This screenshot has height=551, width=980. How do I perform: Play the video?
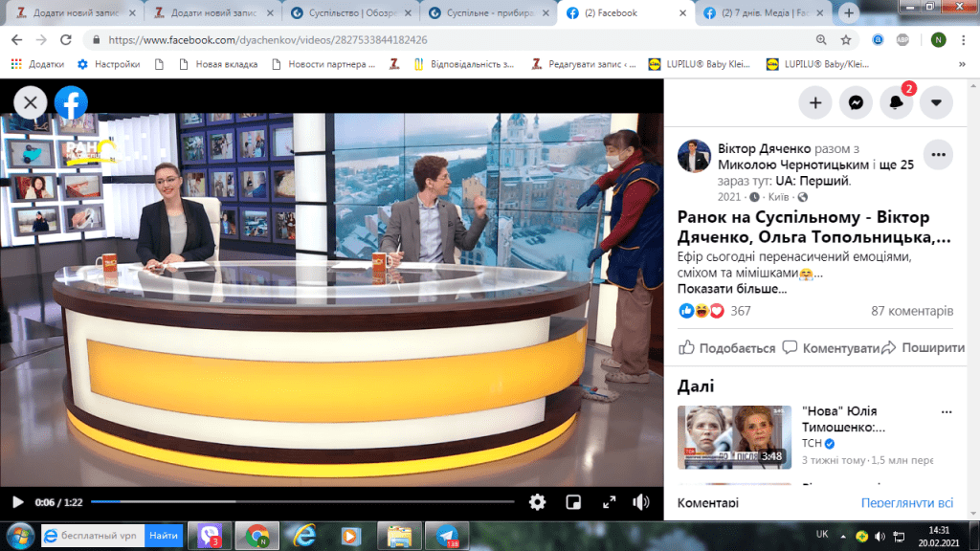point(17,501)
